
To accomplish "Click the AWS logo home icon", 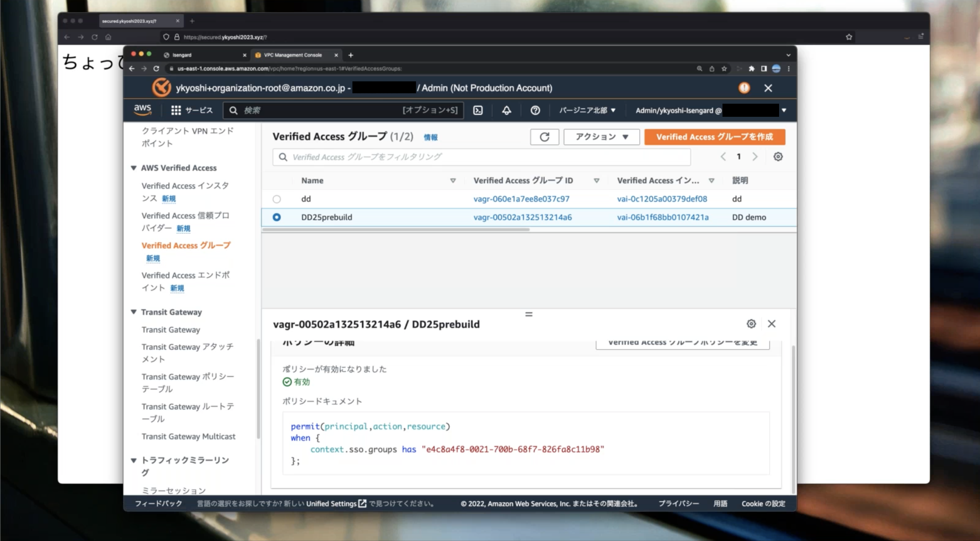I will click(x=142, y=110).
